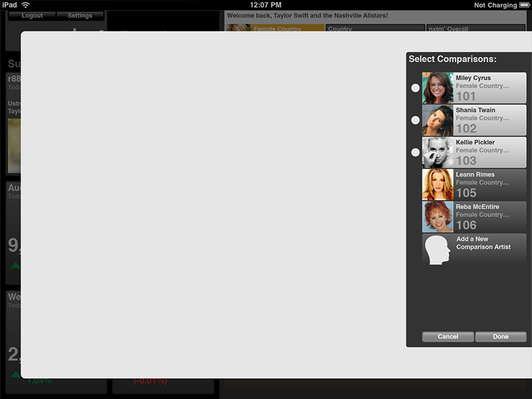Select the Miley Cyrus radio button
Screen dimensions: 532x399
pos(415,88)
